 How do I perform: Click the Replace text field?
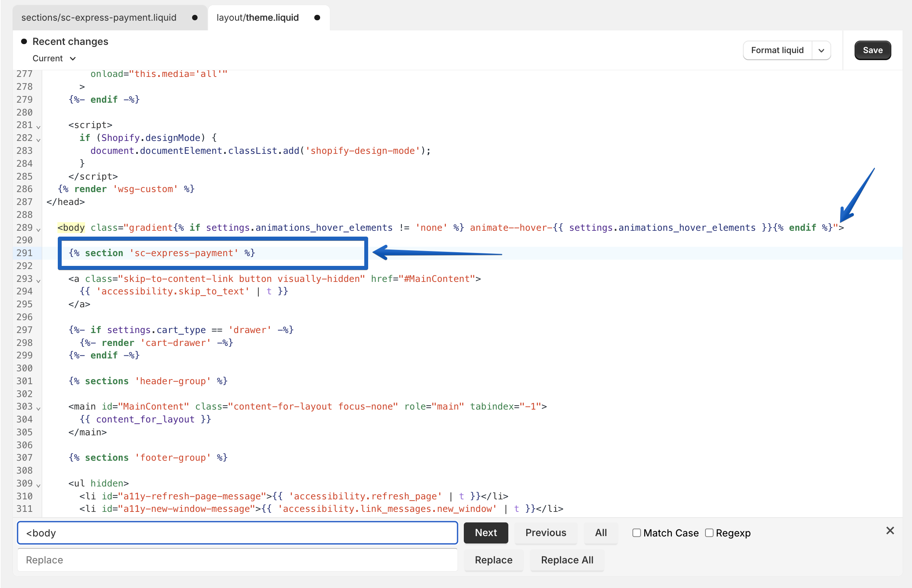point(237,560)
